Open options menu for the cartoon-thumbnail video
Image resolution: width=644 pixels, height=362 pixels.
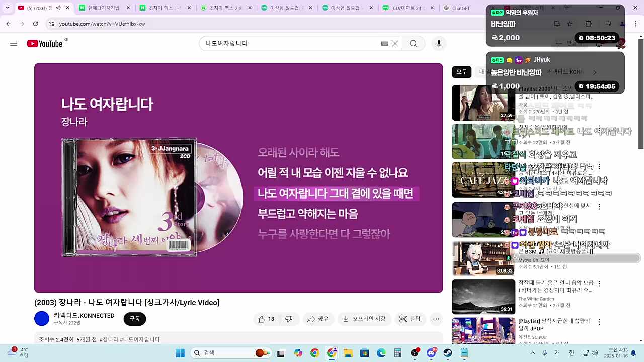point(599,206)
